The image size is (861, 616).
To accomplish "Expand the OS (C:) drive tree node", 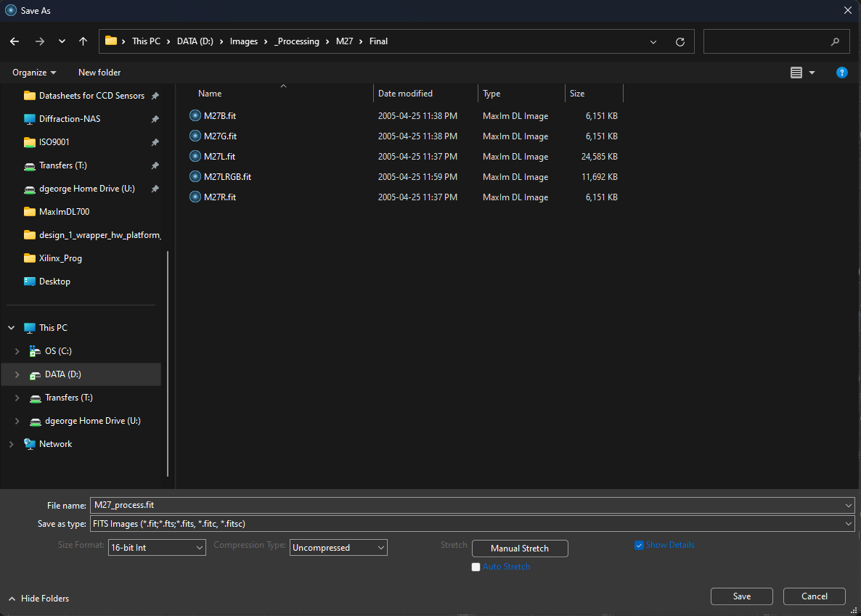I will 17,351.
